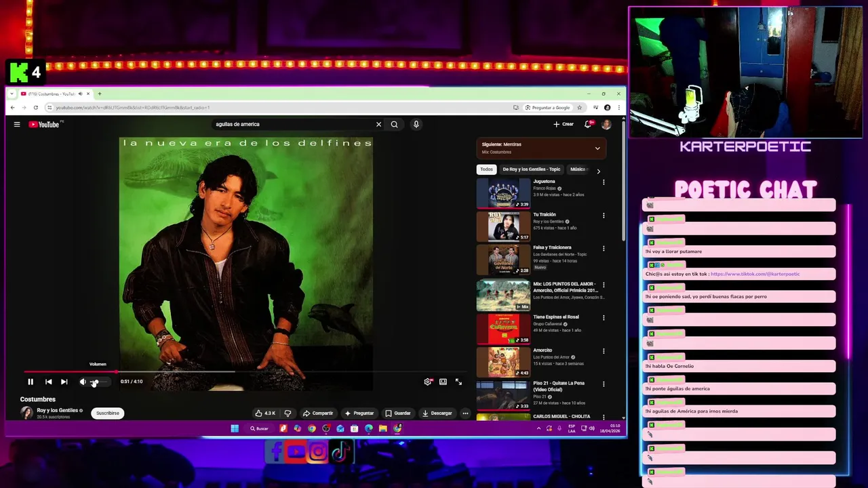Open the YouTube hamburger guide menu
This screenshot has height=488, width=868.
pyautogui.click(x=17, y=124)
